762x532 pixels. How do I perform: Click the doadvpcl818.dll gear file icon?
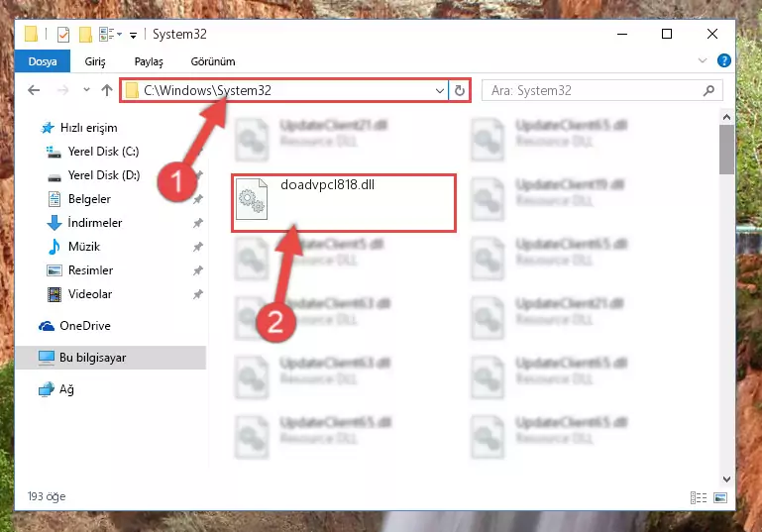point(252,199)
